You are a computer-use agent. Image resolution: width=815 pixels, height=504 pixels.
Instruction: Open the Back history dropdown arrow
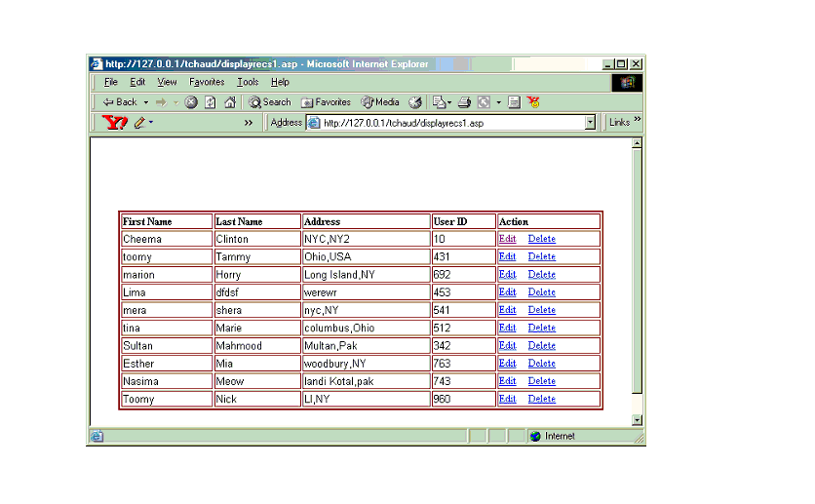(146, 102)
